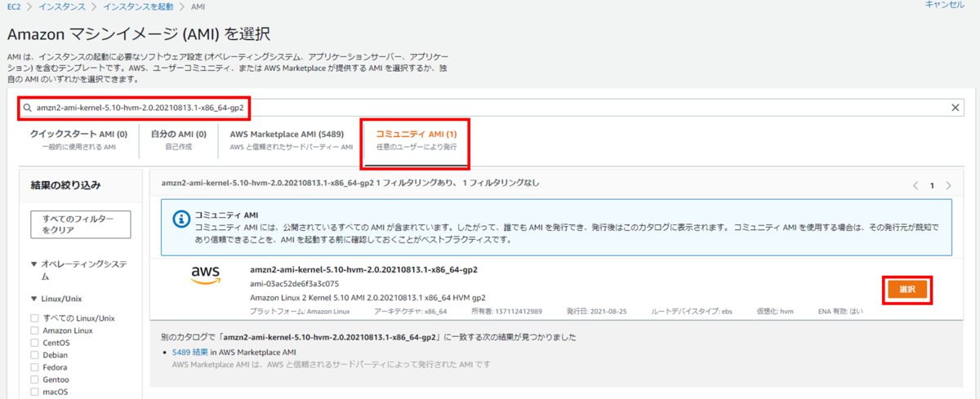Click the orange 選択 button
980x399 pixels.
tap(906, 290)
